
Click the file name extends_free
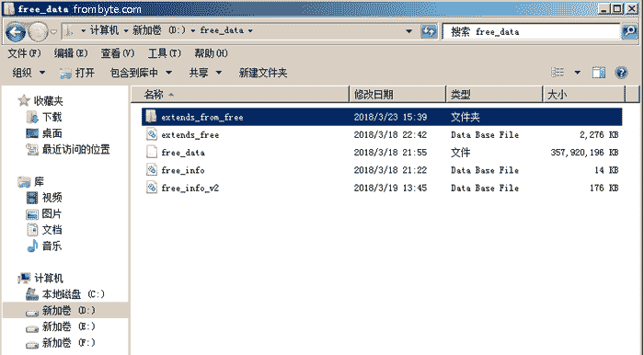pos(190,135)
